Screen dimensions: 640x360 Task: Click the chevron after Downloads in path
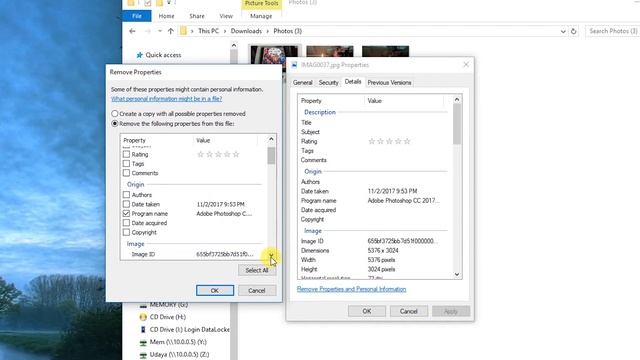tap(268, 31)
